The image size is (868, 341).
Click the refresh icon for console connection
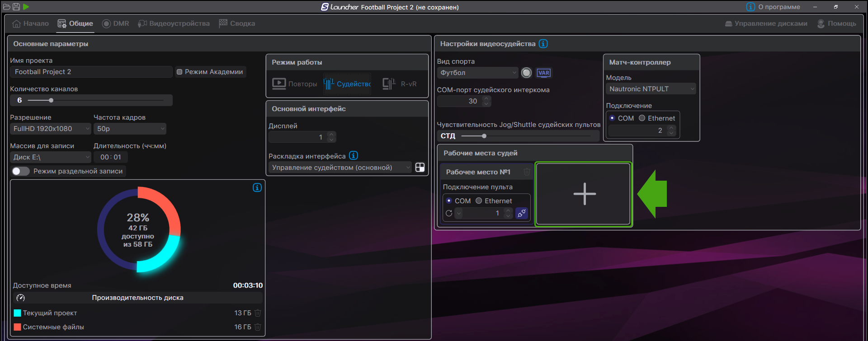[x=449, y=213]
